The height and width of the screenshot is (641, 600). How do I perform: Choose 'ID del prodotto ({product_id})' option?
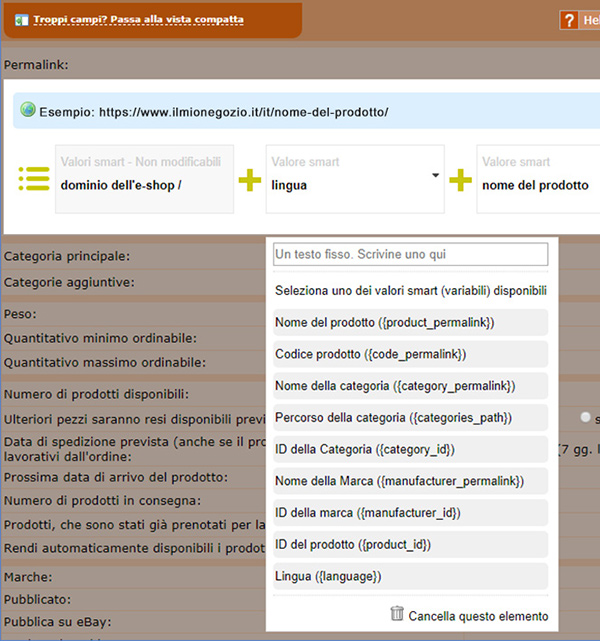(410, 545)
